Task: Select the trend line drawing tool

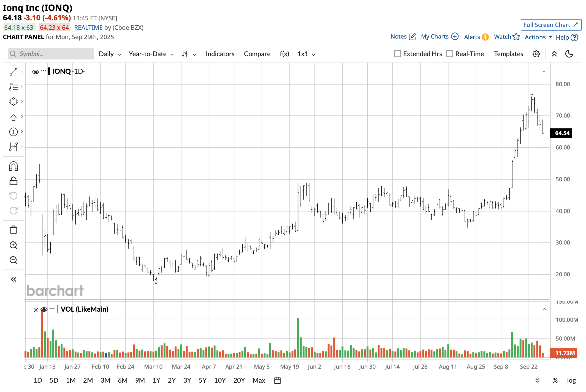Action: point(13,72)
